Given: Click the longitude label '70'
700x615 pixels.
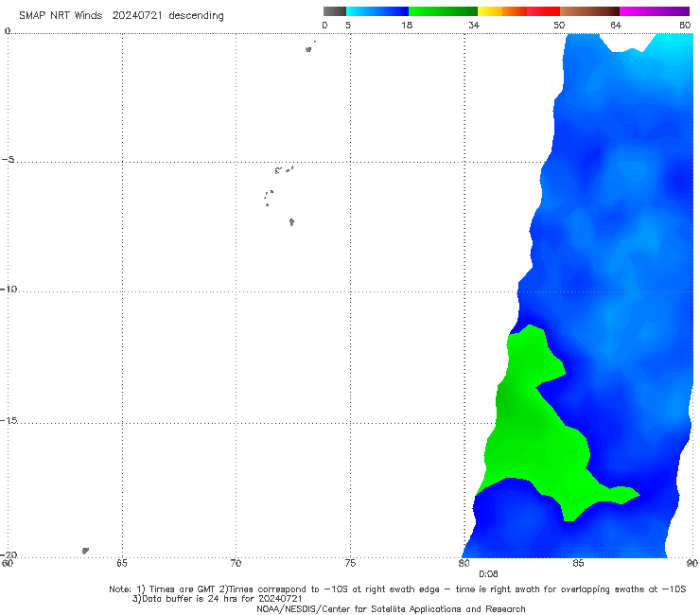Looking at the screenshot, I should [236, 563].
